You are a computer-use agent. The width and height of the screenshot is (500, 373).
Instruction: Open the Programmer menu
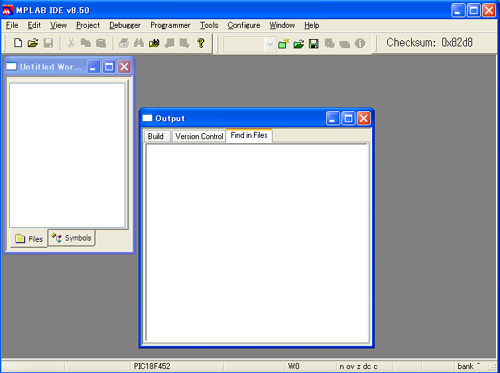point(170,25)
